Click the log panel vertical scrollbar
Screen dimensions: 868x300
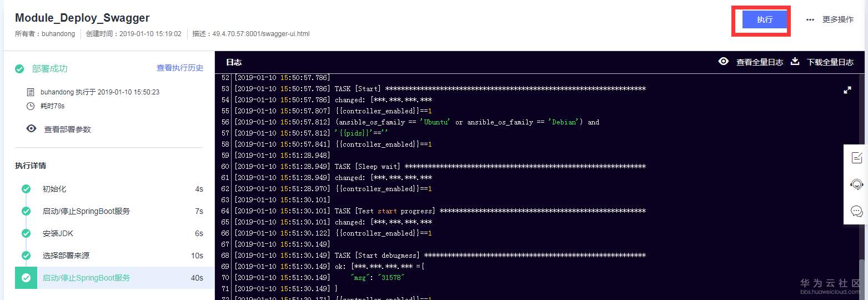[862, 279]
